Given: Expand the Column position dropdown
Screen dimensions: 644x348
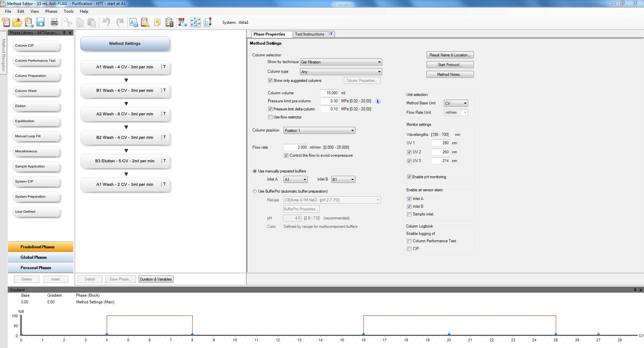Looking at the screenshot, I should pos(319,131).
